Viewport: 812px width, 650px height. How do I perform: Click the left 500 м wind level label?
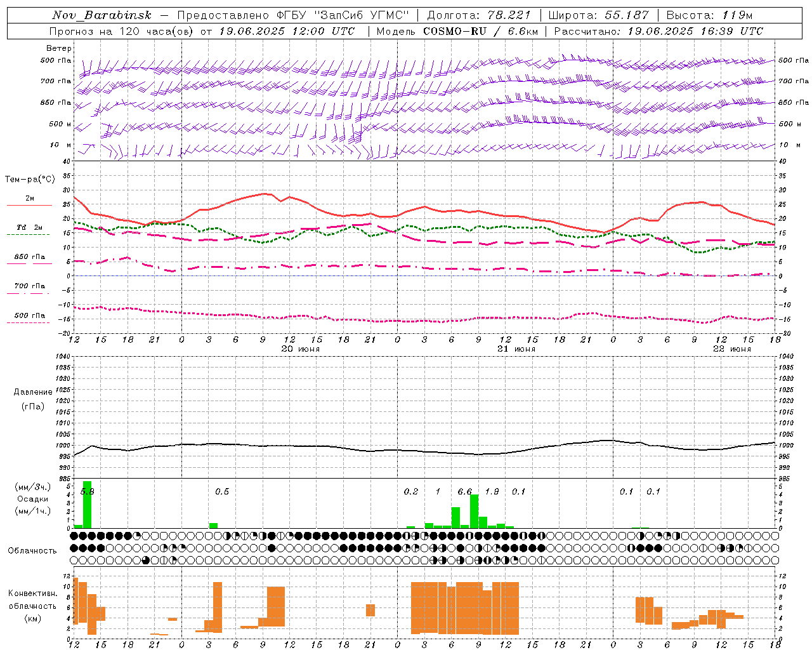pos(60,124)
